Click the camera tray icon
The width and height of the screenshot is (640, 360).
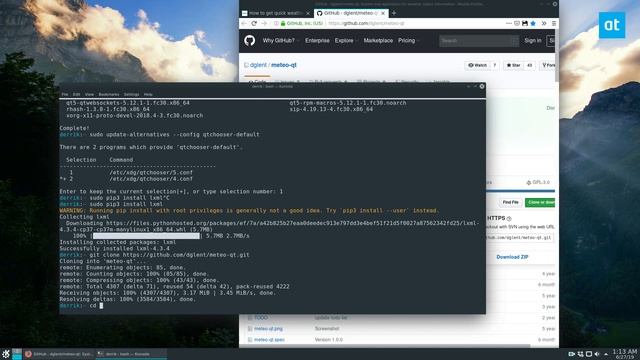[x=572, y=354]
